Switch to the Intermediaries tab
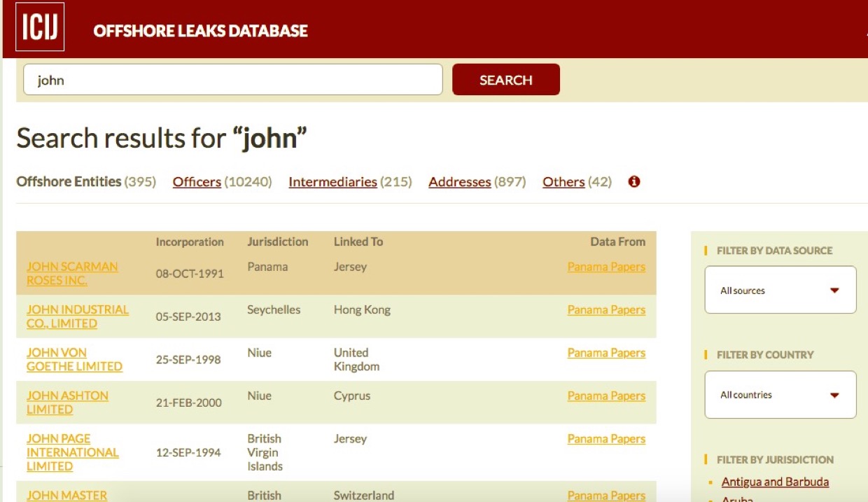The image size is (868, 502). [x=332, y=182]
